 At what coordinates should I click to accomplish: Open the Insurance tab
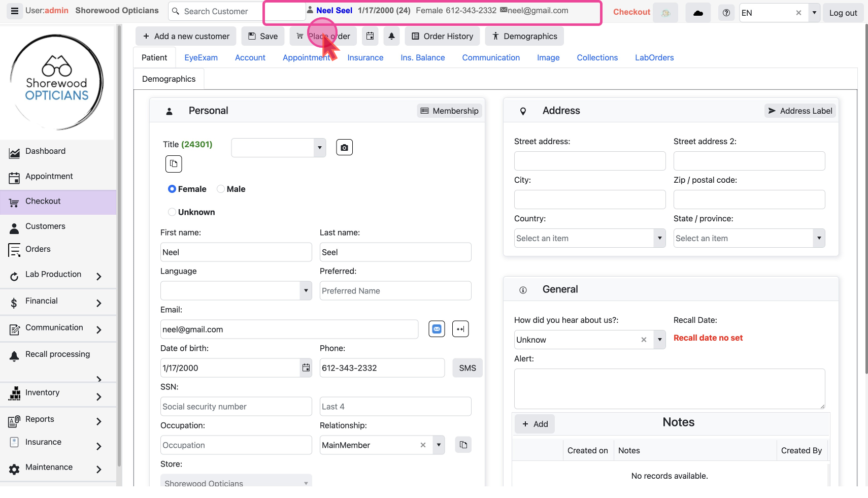365,58
